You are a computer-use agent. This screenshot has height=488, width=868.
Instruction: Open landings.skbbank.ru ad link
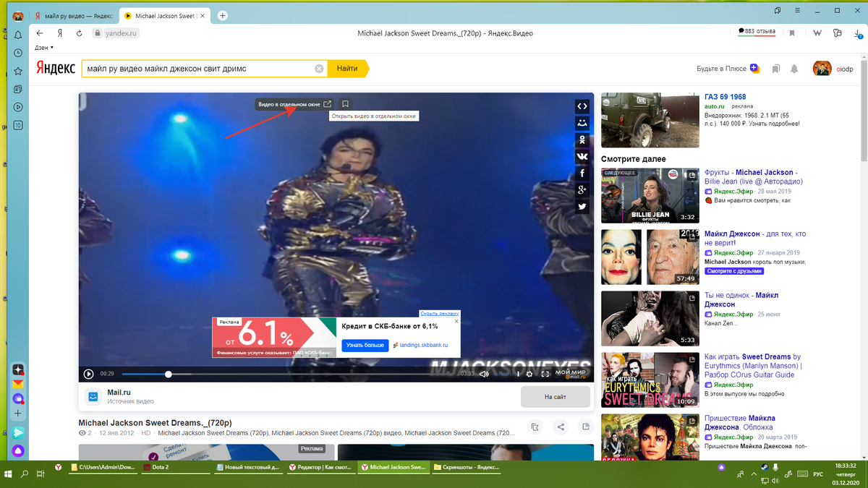click(x=424, y=346)
